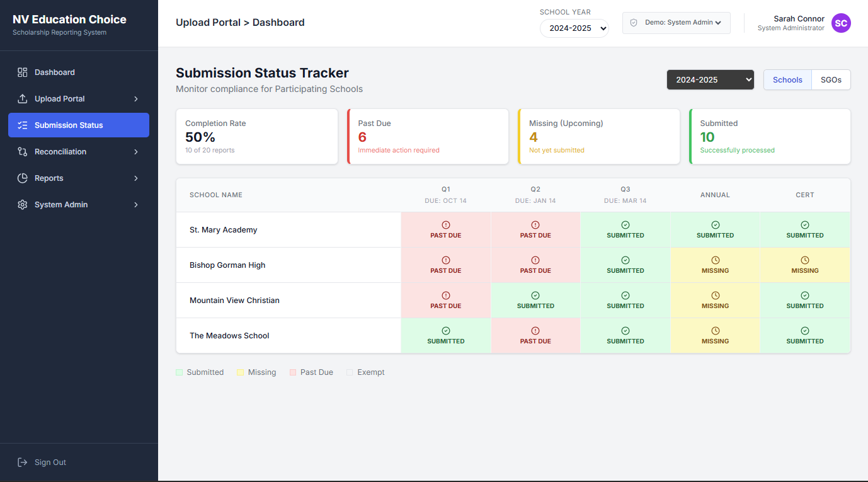
Task: Open the School Year dropdown in the header
Action: (x=574, y=28)
